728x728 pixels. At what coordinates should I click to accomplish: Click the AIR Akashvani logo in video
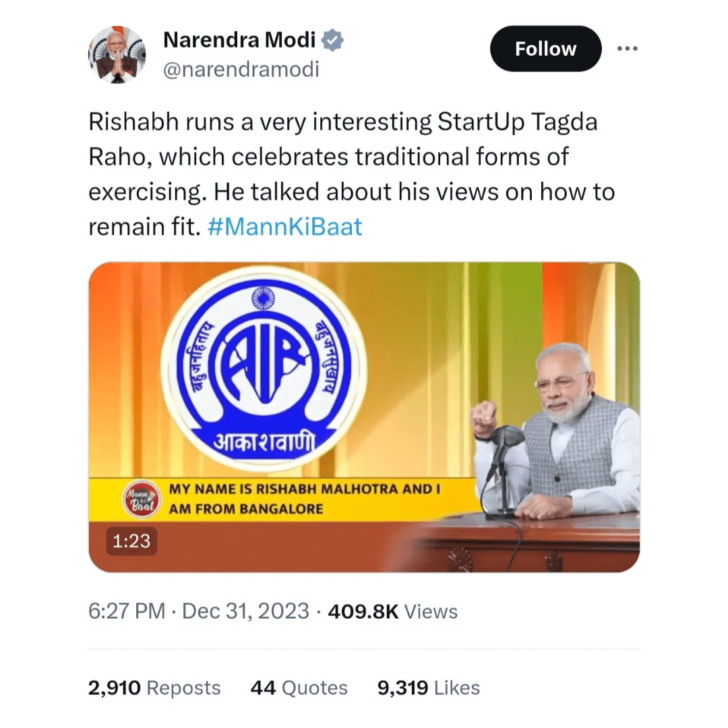(x=264, y=369)
